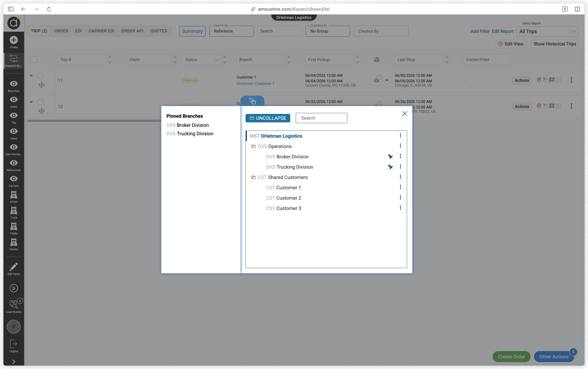Click the Add Filter link

point(480,31)
